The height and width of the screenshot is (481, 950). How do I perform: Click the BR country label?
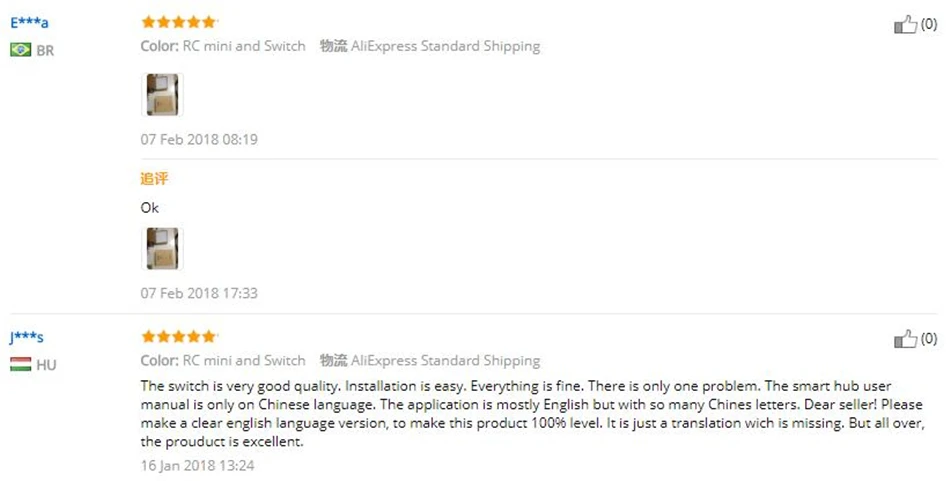[45, 50]
